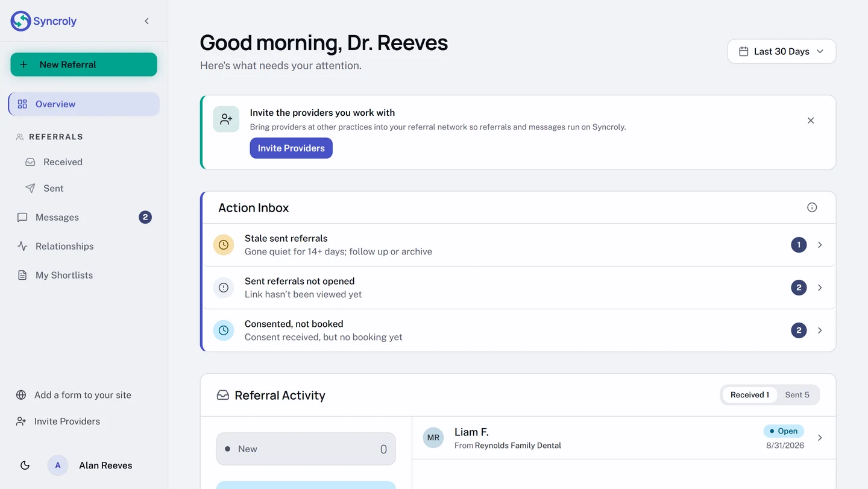Expand the Sent referrals not opened chevron
The image size is (868, 489).
[x=820, y=288]
